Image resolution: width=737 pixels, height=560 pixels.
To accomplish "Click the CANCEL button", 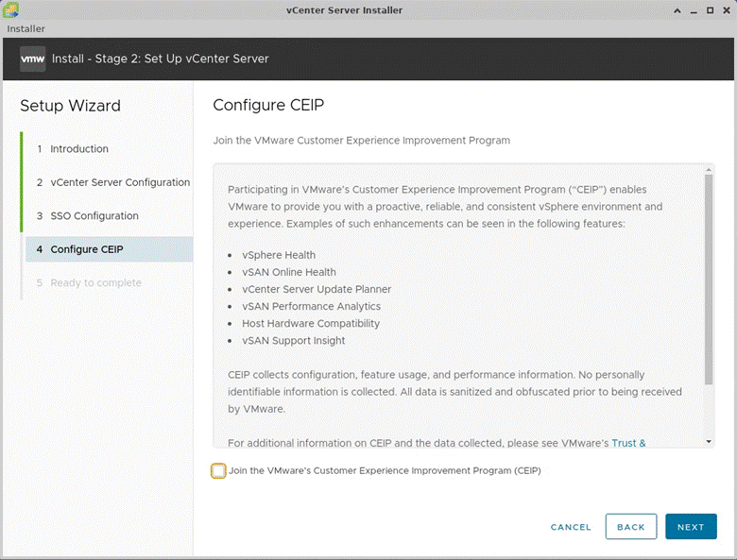I will pos(571,527).
